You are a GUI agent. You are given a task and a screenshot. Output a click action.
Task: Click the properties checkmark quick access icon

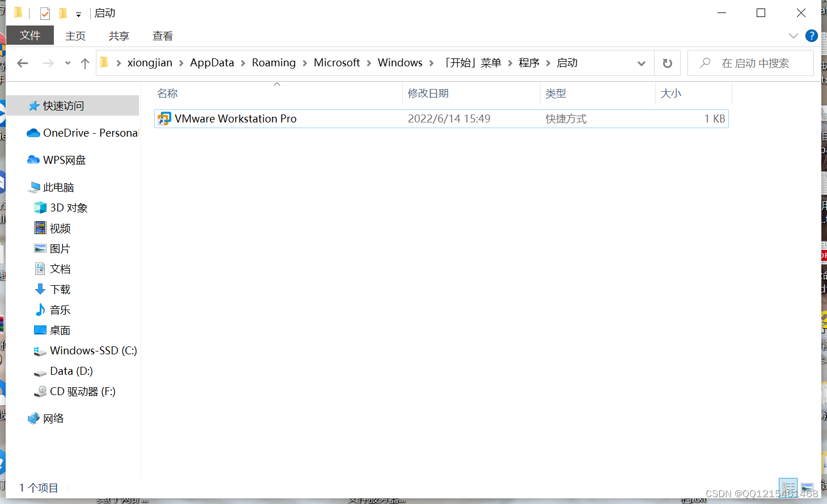45,13
